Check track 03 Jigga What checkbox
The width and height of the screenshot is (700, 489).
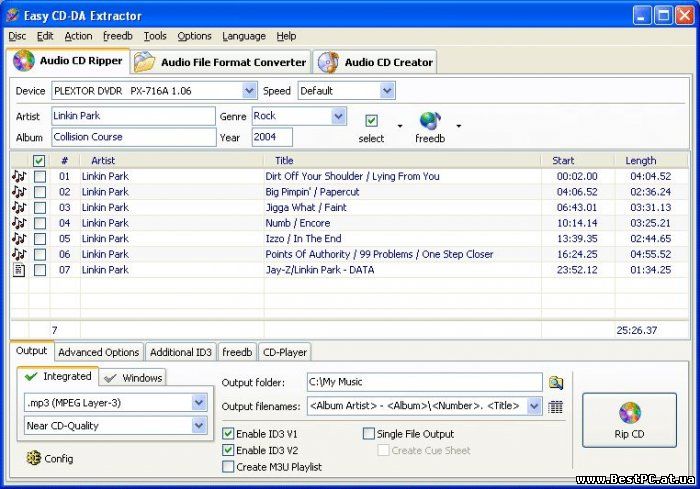[40, 208]
